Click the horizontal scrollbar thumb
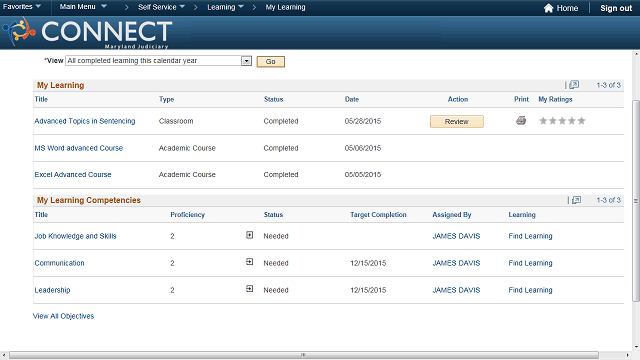Image resolution: width=640 pixels, height=360 pixels. [x=304, y=355]
